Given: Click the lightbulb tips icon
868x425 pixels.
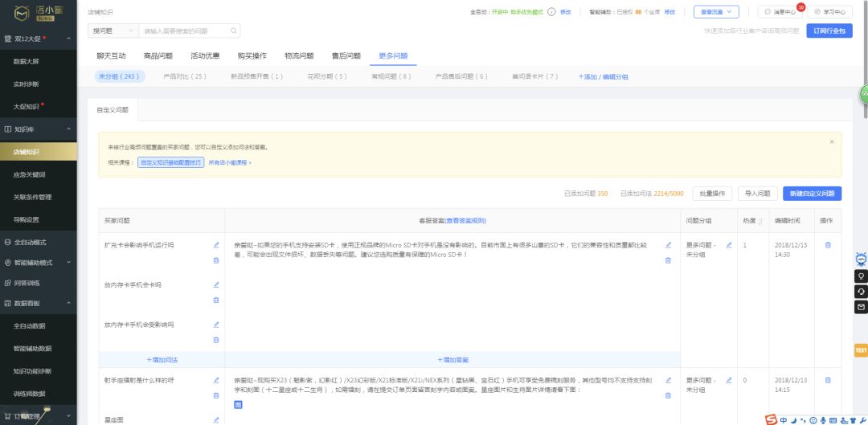Looking at the screenshot, I should point(861,276).
